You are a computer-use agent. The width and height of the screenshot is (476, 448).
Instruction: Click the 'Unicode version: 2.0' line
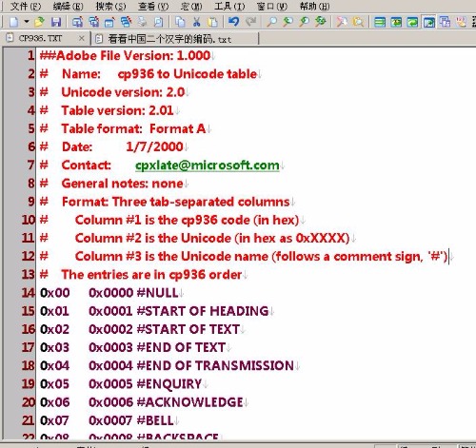point(123,92)
